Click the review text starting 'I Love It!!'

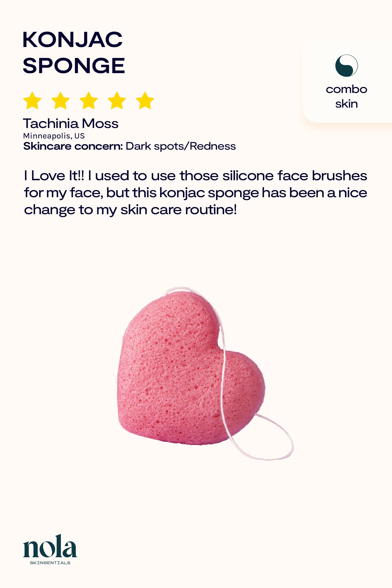click(x=195, y=193)
